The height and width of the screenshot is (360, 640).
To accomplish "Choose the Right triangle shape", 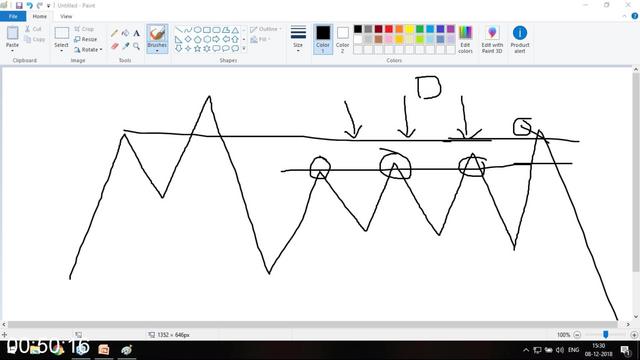I will [179, 39].
